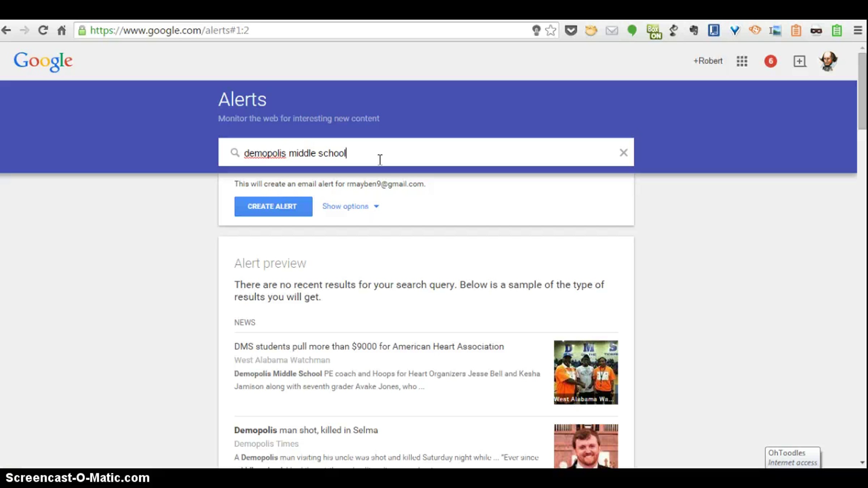The height and width of the screenshot is (488, 868).
Task: Click the blue book extension icon
Action: click(x=714, y=30)
